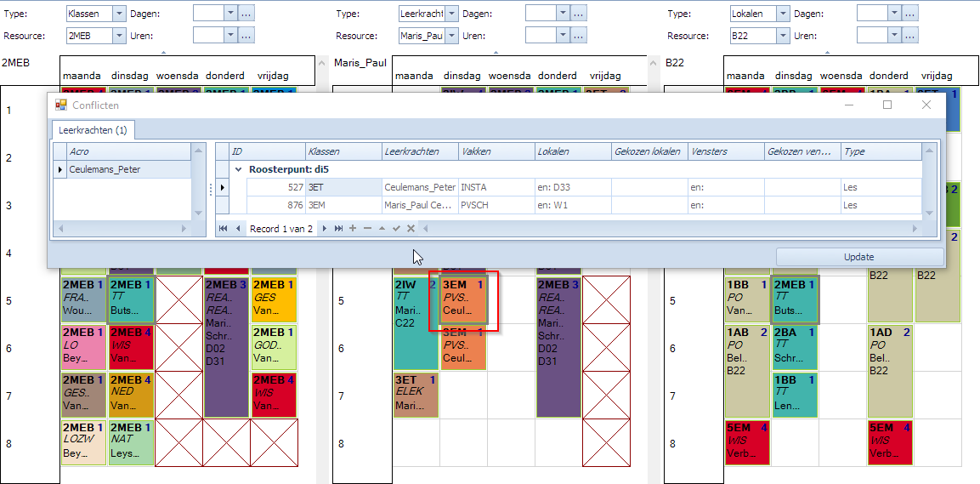Select 2IW TT lesson in Maris_Paul timetable

(x=416, y=323)
